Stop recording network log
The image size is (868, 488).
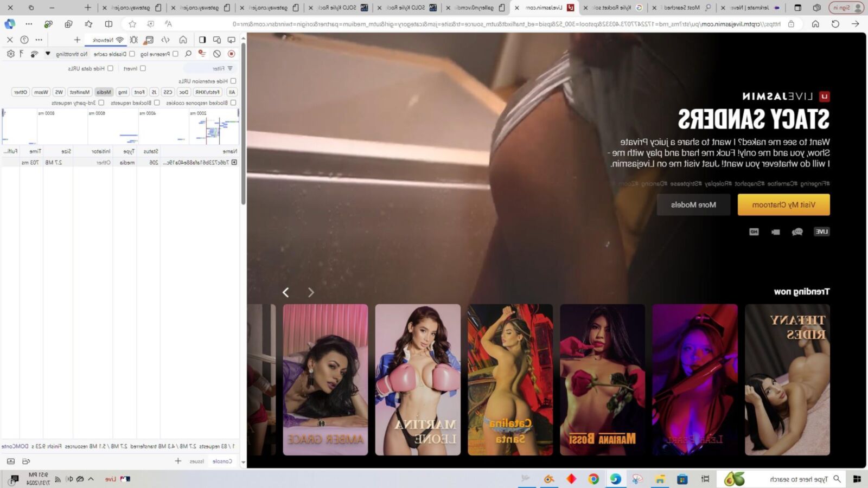(x=232, y=54)
